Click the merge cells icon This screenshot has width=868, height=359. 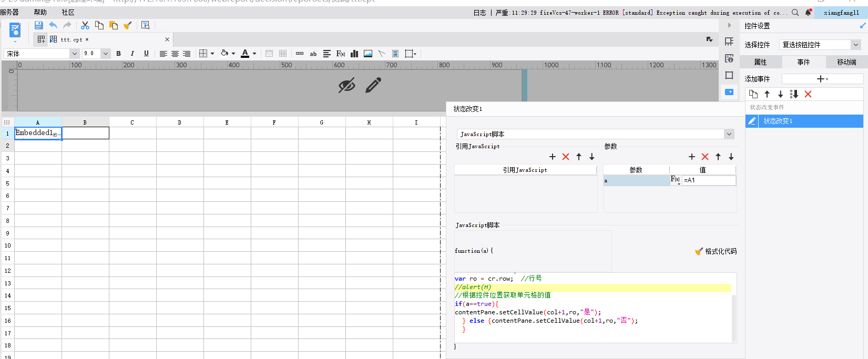[269, 54]
